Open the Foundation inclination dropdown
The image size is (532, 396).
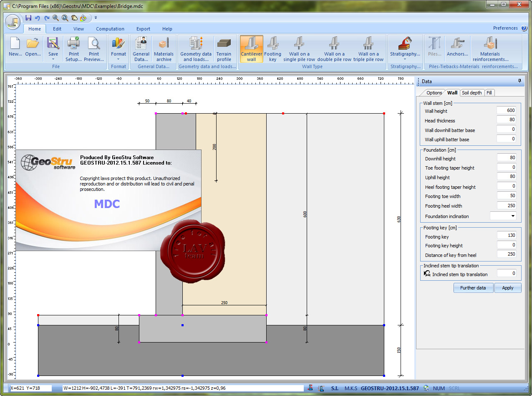(513, 216)
